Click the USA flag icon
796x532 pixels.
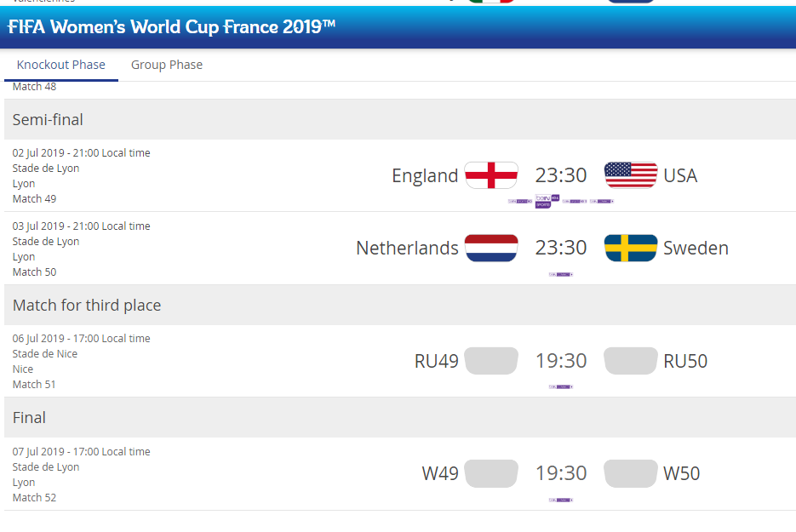631,175
